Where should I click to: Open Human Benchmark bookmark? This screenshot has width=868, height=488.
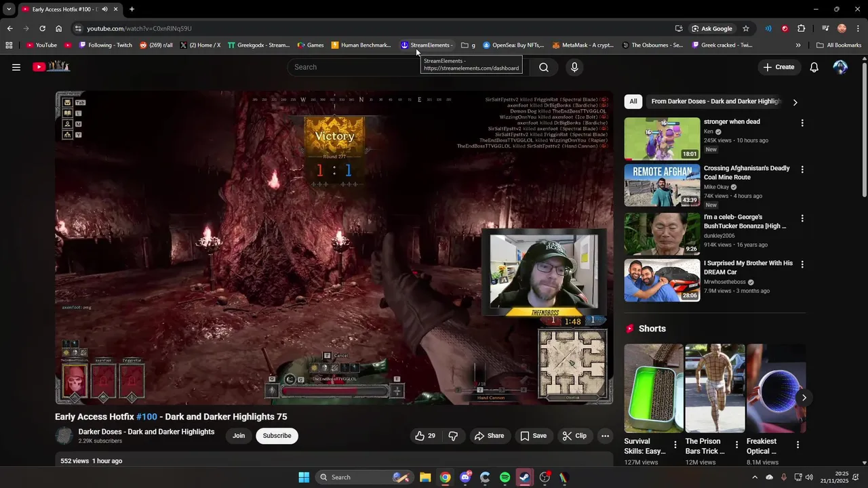pos(361,45)
